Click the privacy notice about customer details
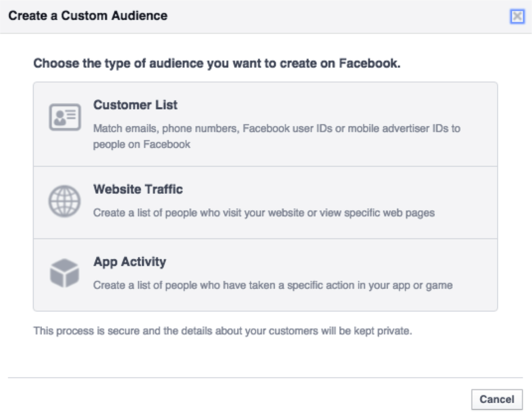 pyautogui.click(x=223, y=331)
